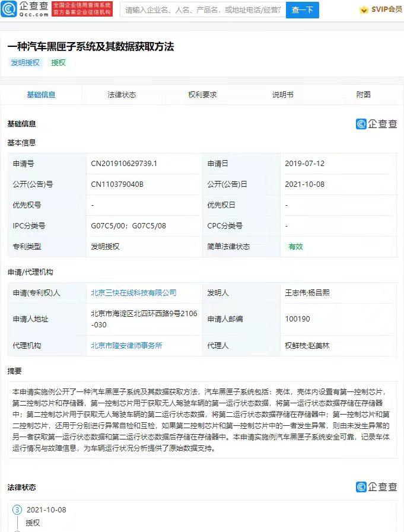Open the 法律状态 tab
404x532 pixels.
[122, 95]
